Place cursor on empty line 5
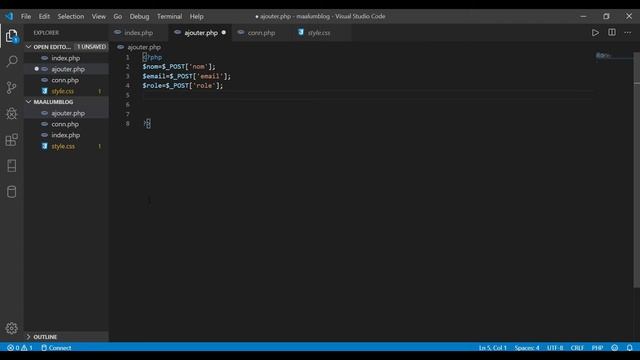This screenshot has height=360, width=640. point(367,95)
